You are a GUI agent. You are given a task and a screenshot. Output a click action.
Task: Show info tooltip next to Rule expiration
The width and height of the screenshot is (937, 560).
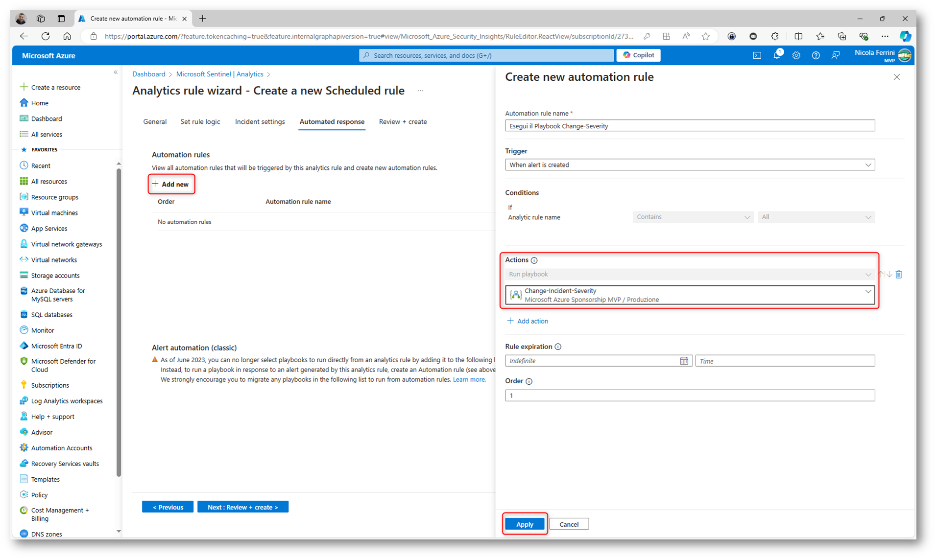tap(558, 347)
